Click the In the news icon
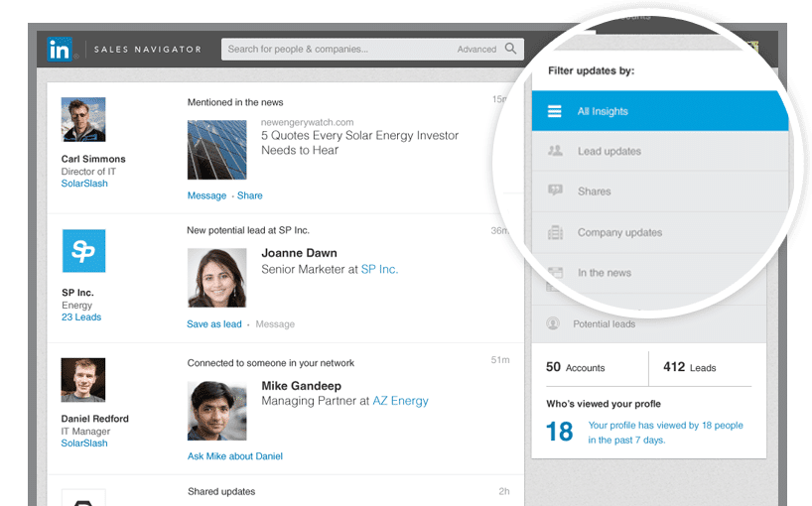 pos(555,273)
